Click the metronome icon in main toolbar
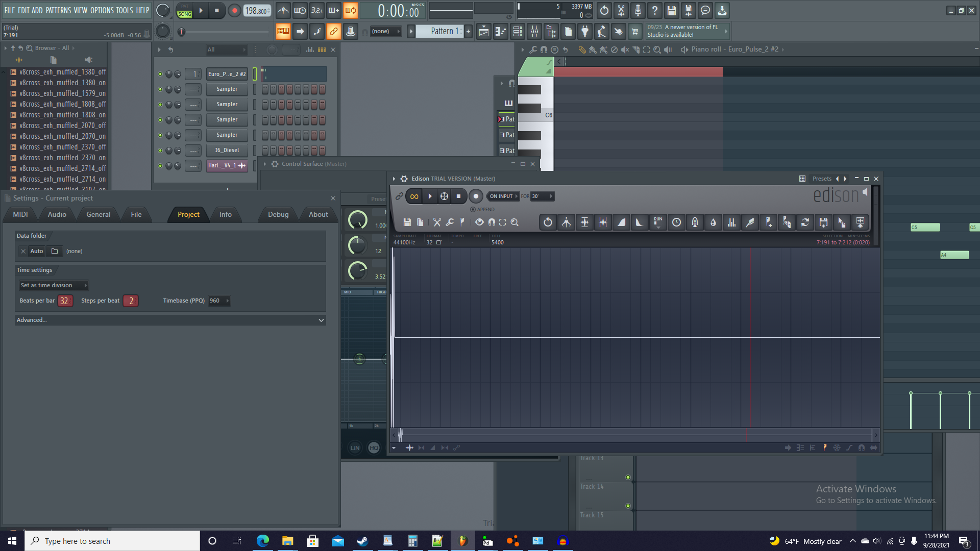980x551 pixels. click(x=283, y=10)
